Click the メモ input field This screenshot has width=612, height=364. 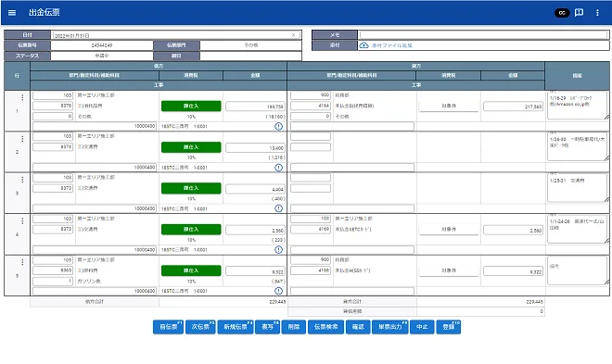pyautogui.click(x=483, y=34)
